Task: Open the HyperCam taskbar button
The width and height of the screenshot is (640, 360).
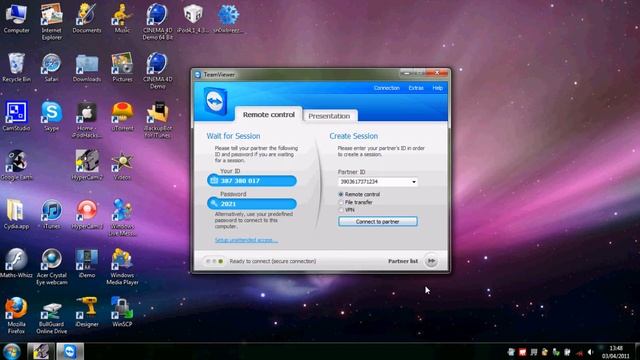Action: [41, 352]
